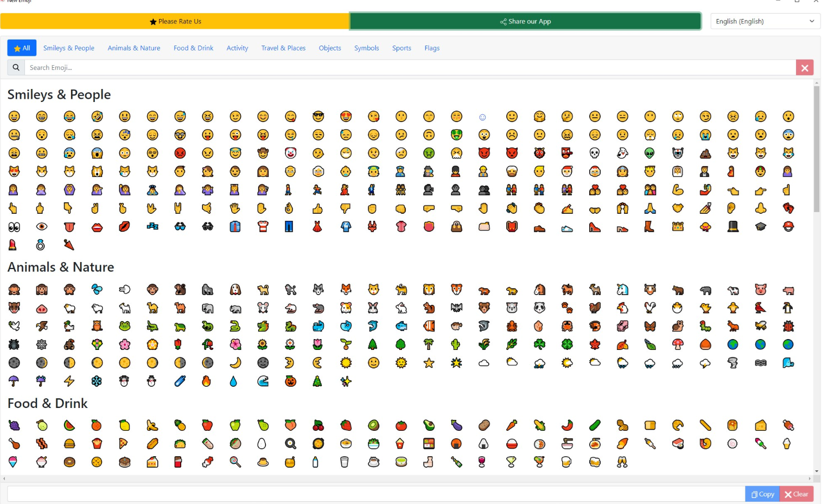
Task: Go to the Animals & Nature tab
Action: (x=134, y=48)
